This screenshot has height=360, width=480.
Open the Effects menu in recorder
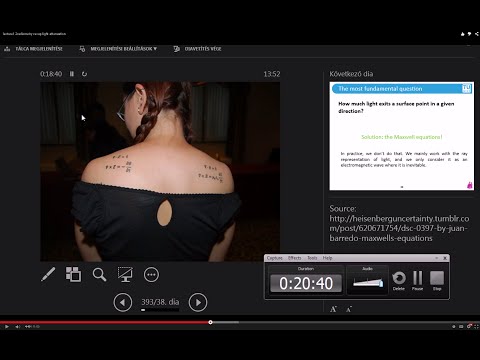point(294,258)
